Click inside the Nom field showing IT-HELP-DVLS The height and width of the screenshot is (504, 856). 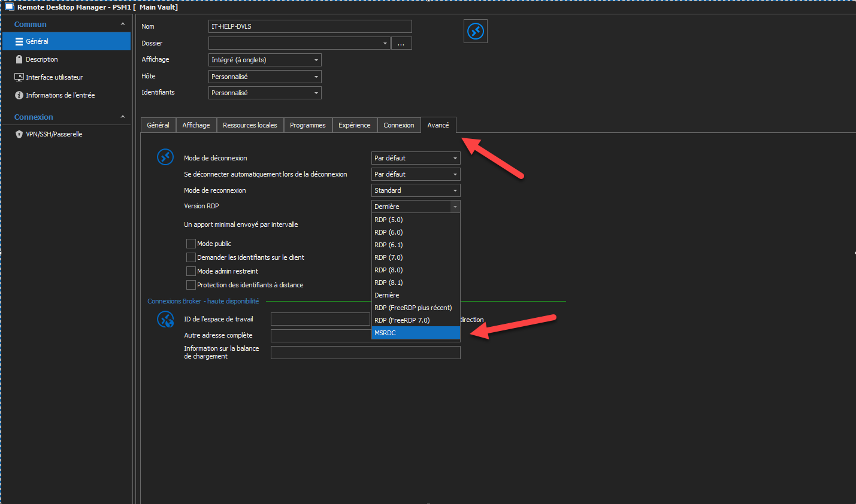click(310, 26)
